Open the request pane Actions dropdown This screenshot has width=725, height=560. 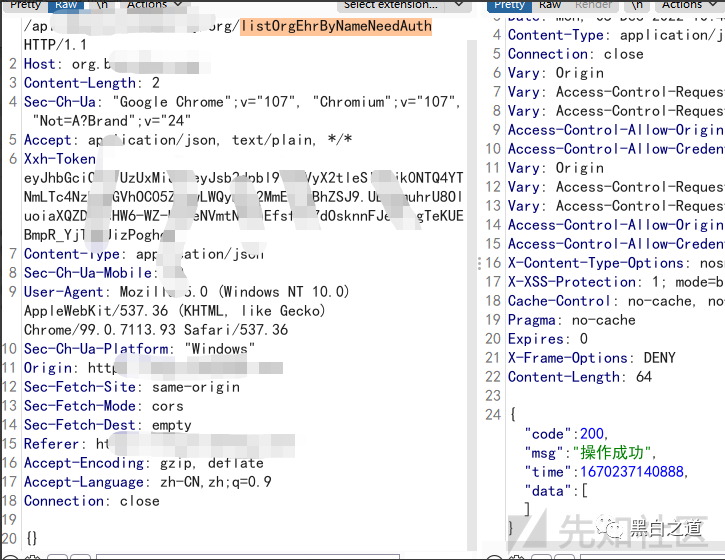150,5
